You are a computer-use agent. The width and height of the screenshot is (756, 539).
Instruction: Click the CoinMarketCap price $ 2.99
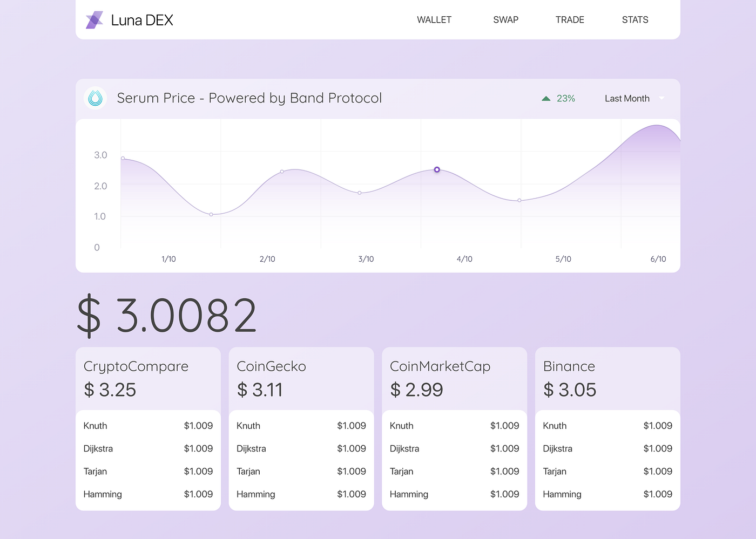416,390
